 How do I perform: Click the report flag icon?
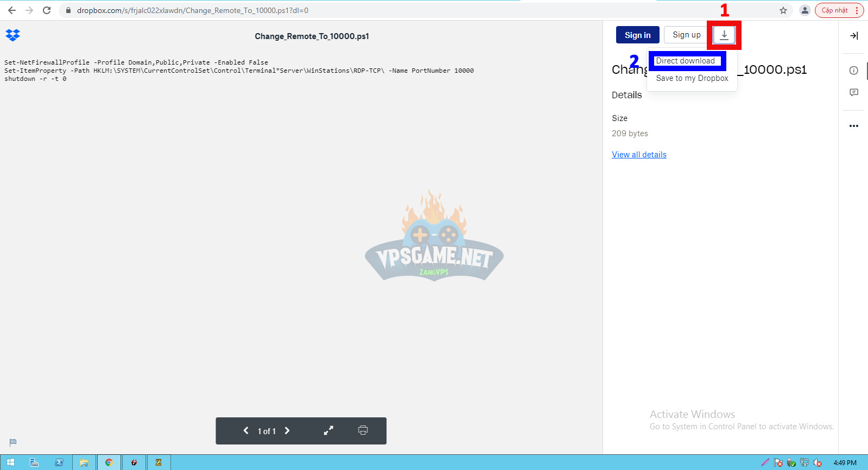(x=13, y=442)
